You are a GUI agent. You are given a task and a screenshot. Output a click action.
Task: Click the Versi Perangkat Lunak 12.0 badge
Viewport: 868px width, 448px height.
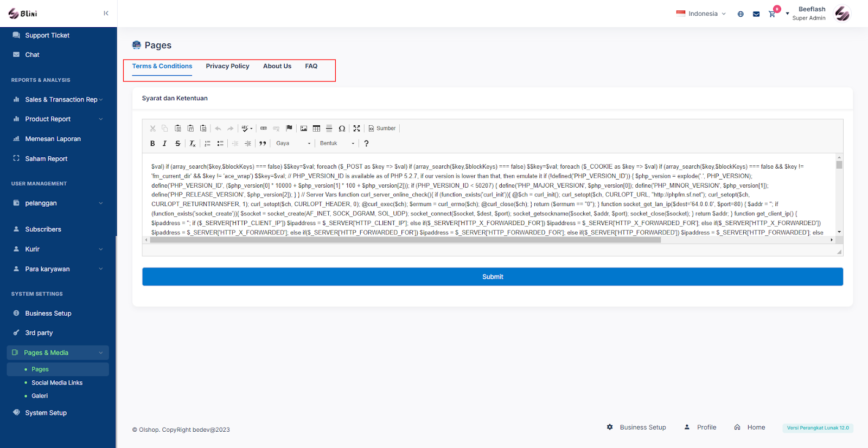point(818,428)
